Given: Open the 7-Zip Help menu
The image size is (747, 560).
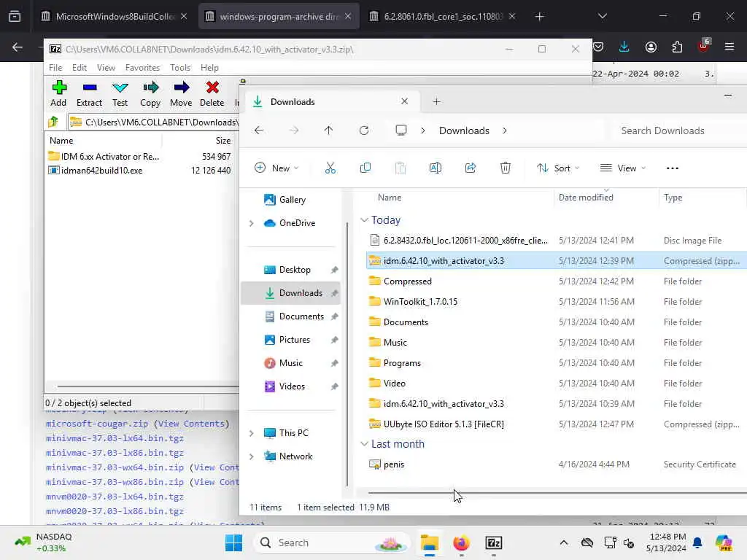Looking at the screenshot, I should pos(209,68).
